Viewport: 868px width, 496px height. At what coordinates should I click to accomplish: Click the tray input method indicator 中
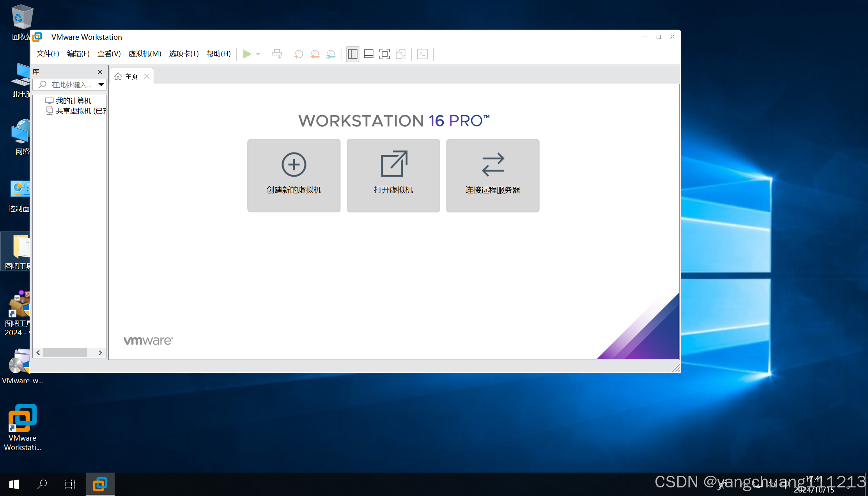[785, 484]
